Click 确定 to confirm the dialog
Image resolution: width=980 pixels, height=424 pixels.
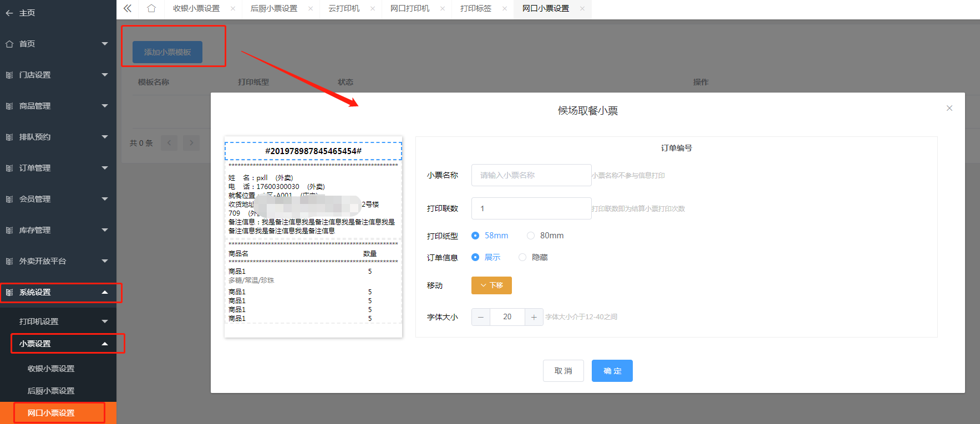click(612, 371)
